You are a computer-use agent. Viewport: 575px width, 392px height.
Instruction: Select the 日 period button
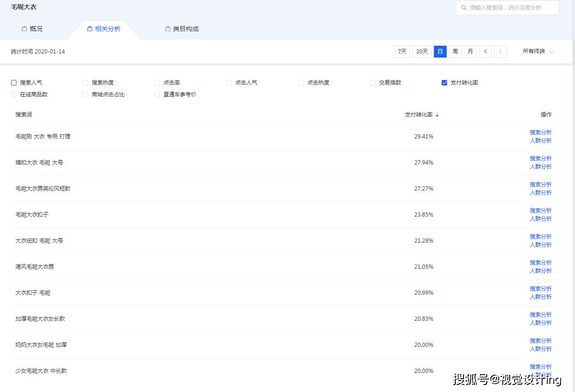(440, 52)
